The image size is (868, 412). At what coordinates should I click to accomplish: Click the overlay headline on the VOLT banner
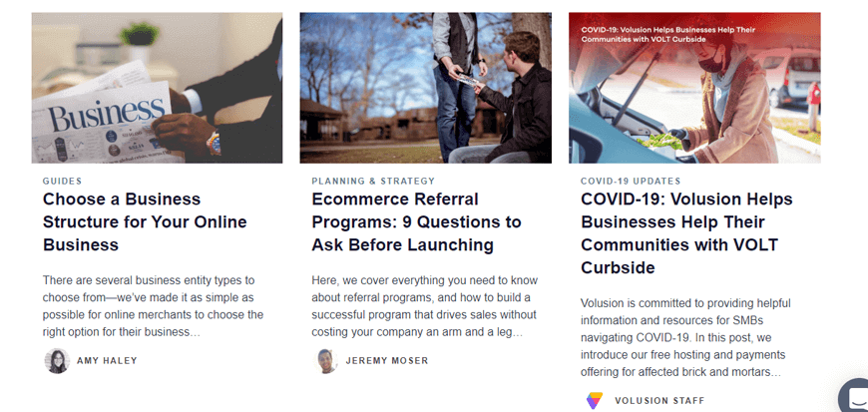(x=667, y=34)
